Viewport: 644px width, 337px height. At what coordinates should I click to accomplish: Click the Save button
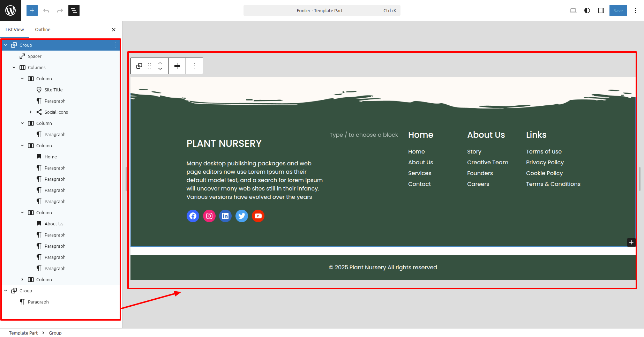point(618,10)
